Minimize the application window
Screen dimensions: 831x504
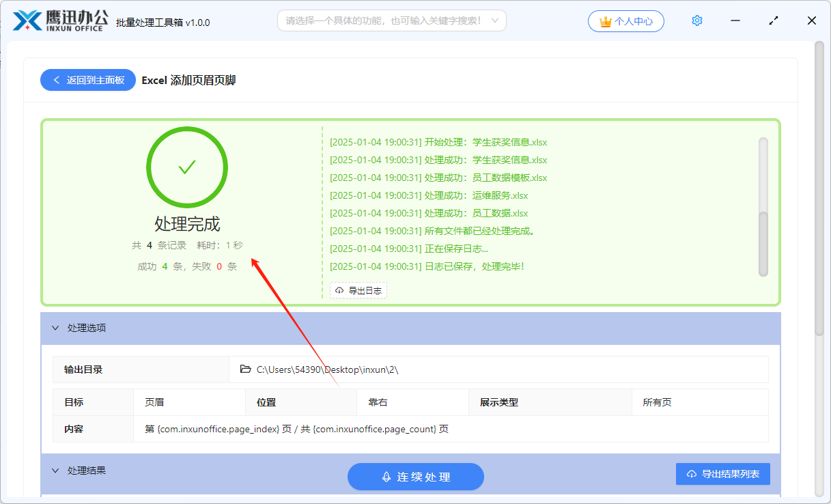point(735,21)
